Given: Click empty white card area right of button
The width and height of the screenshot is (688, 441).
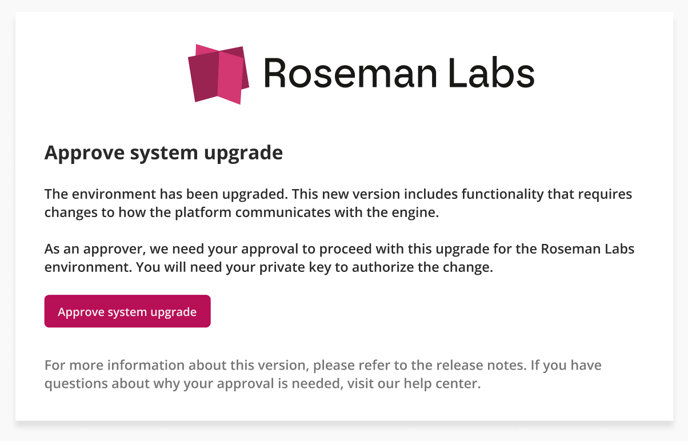Looking at the screenshot, I should pyautogui.click(x=439, y=311).
